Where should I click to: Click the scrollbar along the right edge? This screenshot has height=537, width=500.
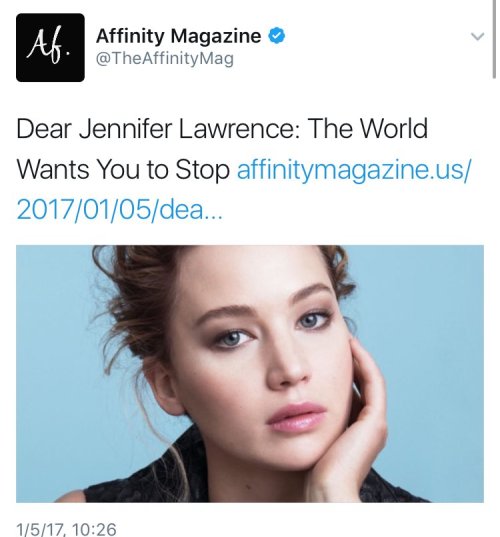coord(494,39)
